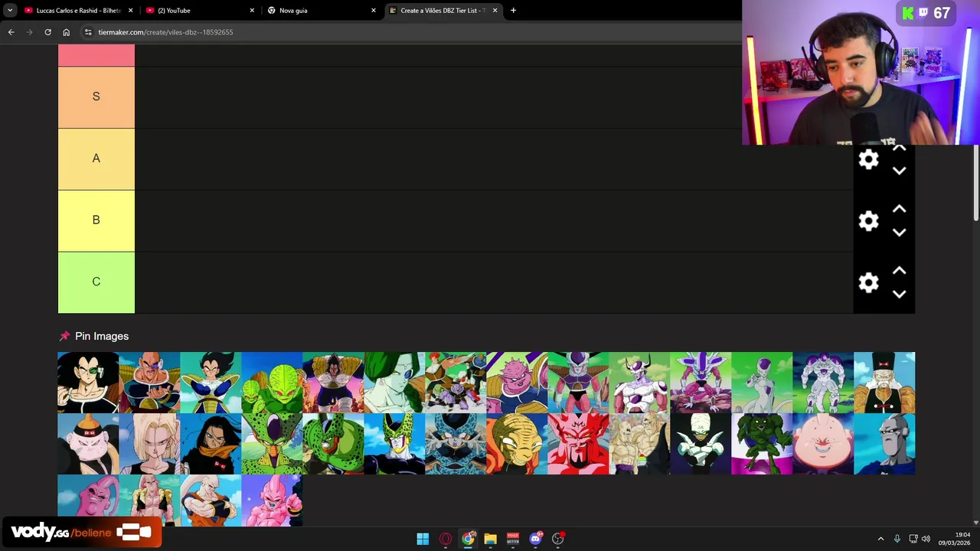Select the Perfect Cell image
This screenshot has height=551, width=980.
click(x=394, y=444)
